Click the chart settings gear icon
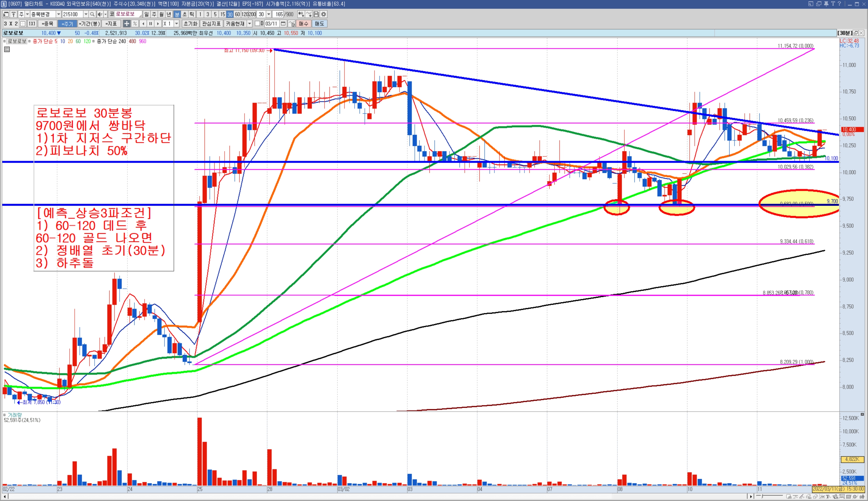 click(x=324, y=14)
